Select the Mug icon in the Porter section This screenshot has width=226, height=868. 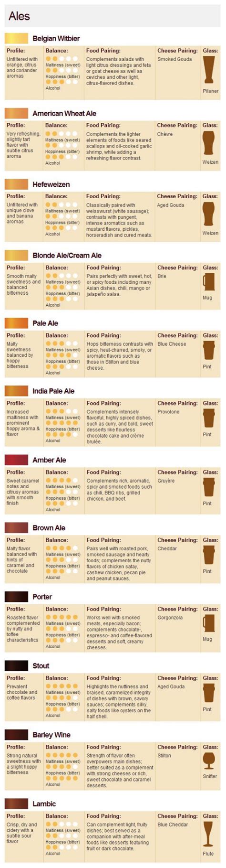(x=209, y=623)
